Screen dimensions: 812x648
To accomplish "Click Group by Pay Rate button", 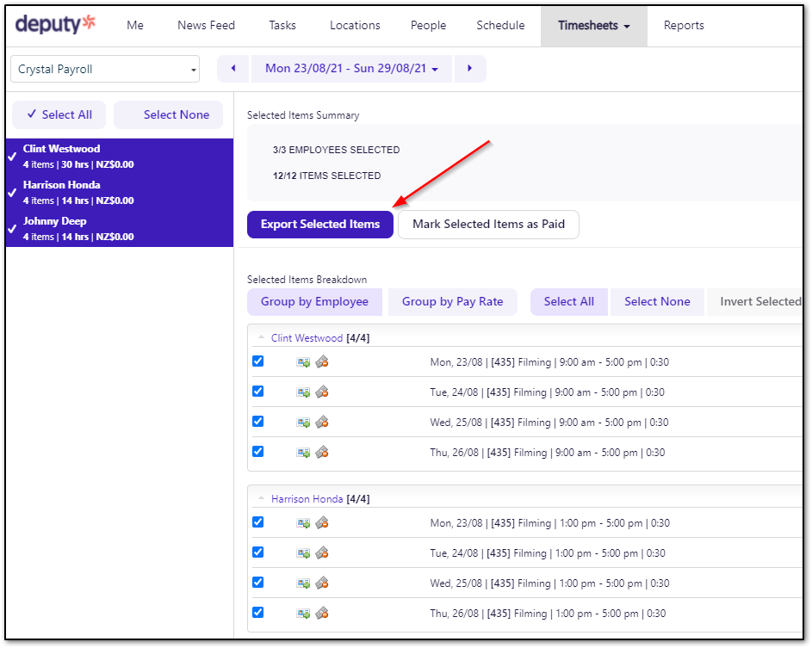I will pos(453,302).
